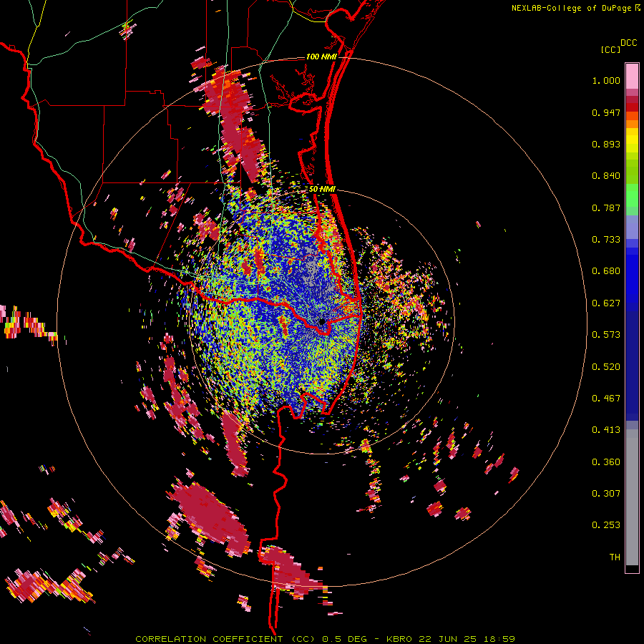
Task: Select the 0.253 legend value
Action: pyautogui.click(x=606, y=525)
